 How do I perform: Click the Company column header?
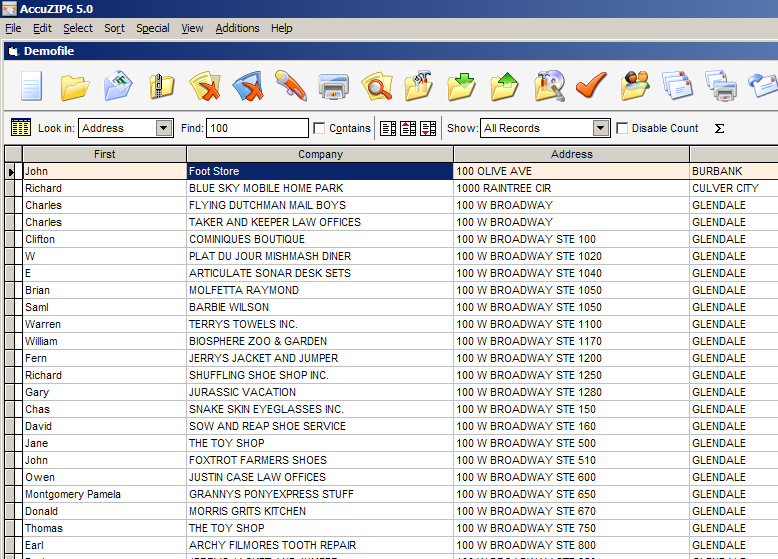[320, 154]
